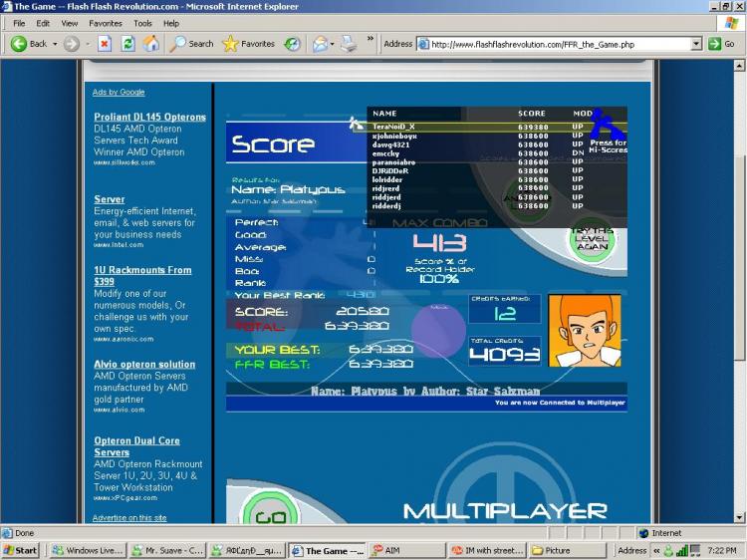Expand the Back button history dropdown arrow
The height and width of the screenshot is (560, 747).
click(x=55, y=44)
